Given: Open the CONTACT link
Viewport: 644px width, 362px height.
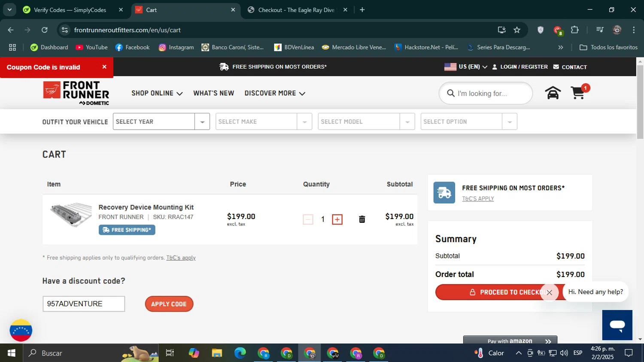Looking at the screenshot, I should tap(570, 67).
